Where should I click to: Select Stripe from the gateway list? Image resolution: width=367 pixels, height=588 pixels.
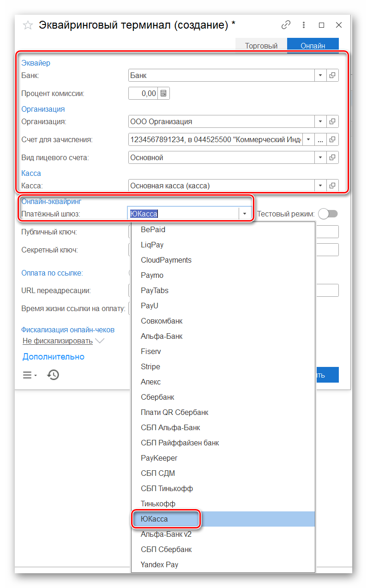pyautogui.click(x=150, y=366)
